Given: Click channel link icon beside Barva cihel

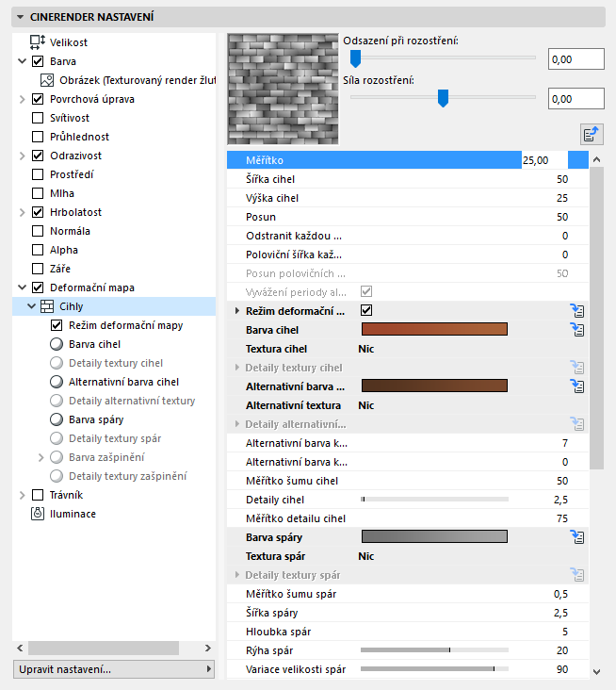Looking at the screenshot, I should coord(576,330).
